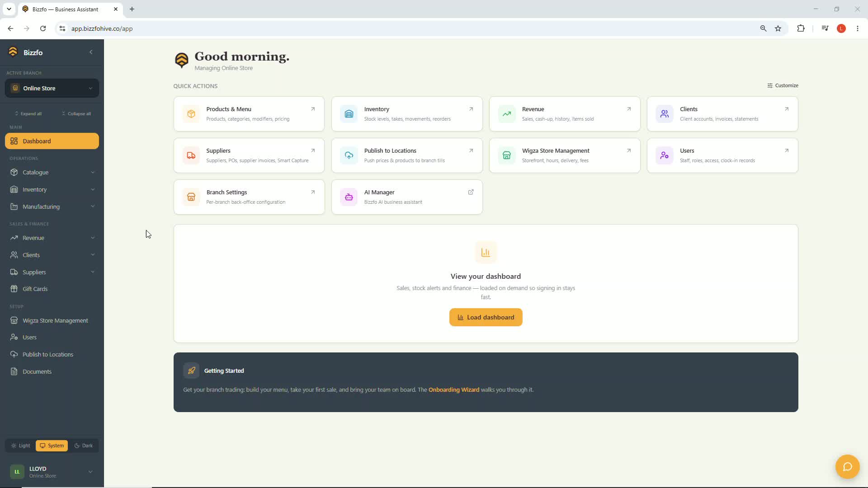Click Customize for quick actions
868x488 pixels.
(783, 85)
